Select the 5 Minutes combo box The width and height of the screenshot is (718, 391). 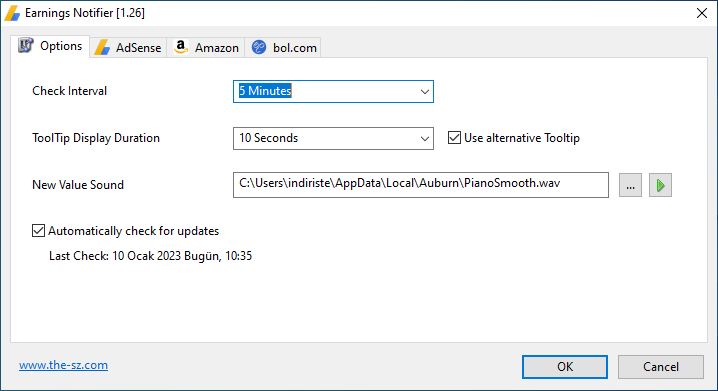[x=333, y=92]
